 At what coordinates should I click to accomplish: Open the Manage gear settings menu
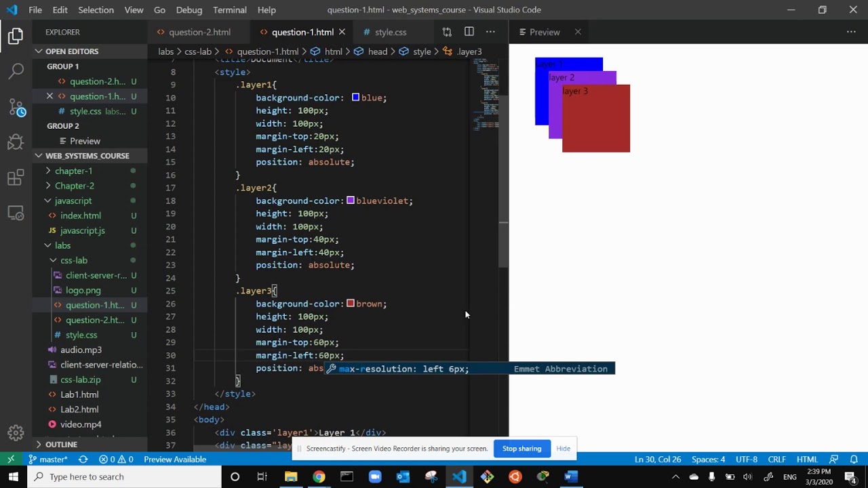16,433
